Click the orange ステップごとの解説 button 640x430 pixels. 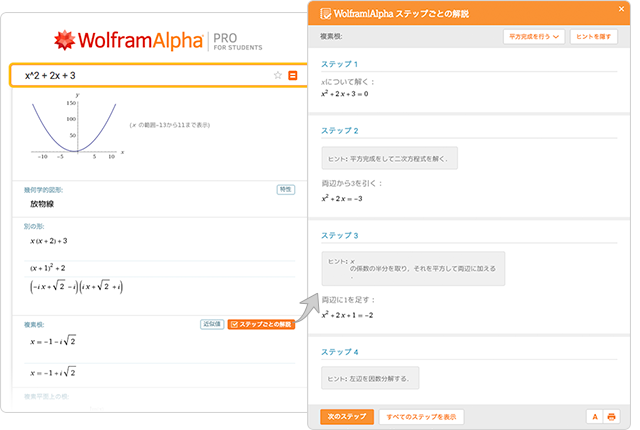point(261,324)
